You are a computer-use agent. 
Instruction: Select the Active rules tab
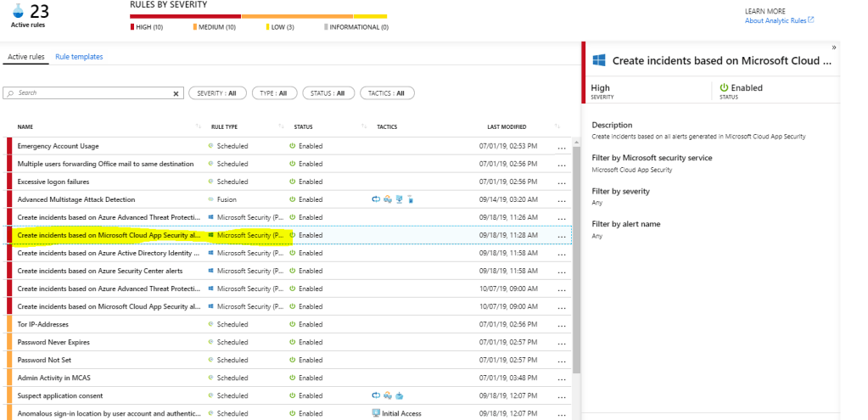point(25,57)
